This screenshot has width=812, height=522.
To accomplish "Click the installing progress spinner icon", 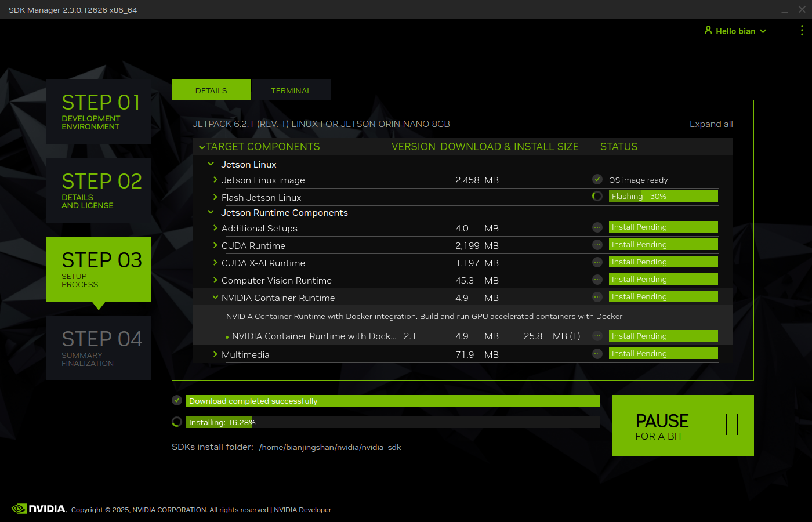I will 177,422.
